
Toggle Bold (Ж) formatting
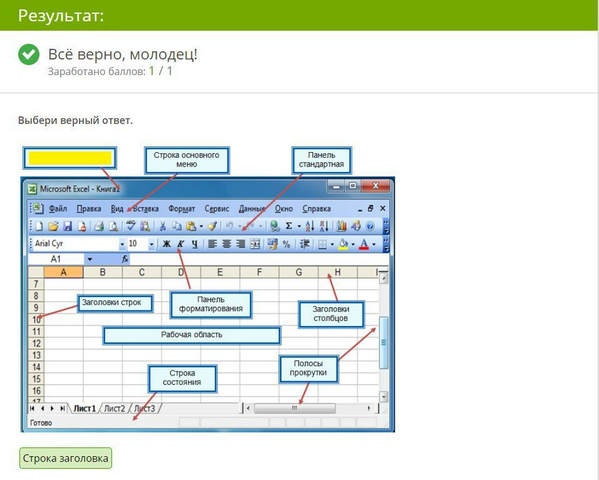point(167,244)
